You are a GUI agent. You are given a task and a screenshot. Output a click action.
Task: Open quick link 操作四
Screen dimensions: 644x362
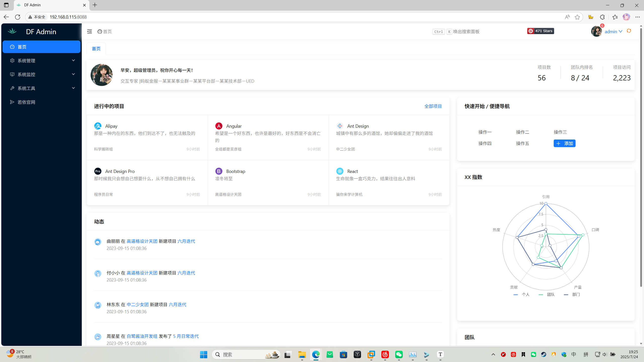click(485, 143)
